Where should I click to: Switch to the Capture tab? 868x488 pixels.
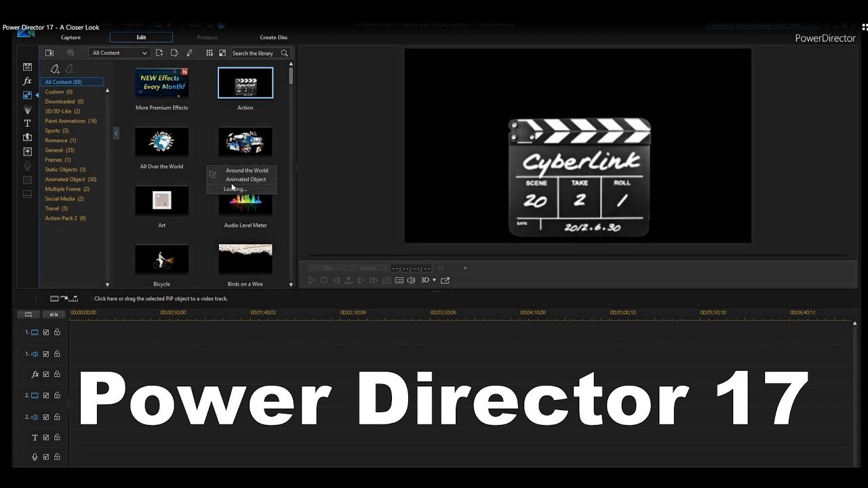tap(71, 37)
